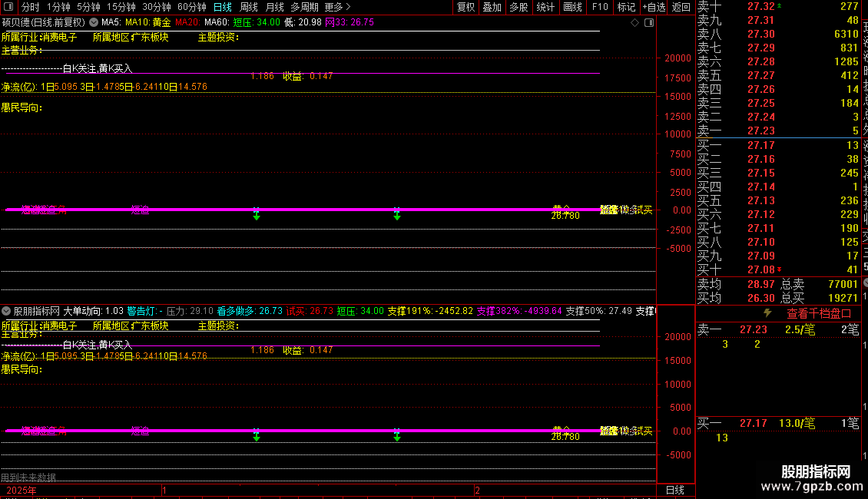
Task: Click the 总买 19271 total
Action: click(820, 298)
